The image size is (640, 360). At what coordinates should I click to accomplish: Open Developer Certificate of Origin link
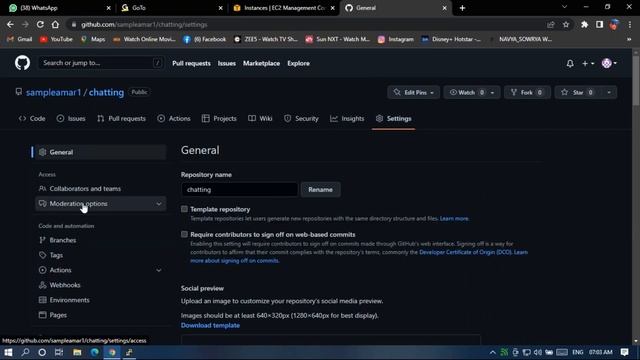(x=465, y=252)
